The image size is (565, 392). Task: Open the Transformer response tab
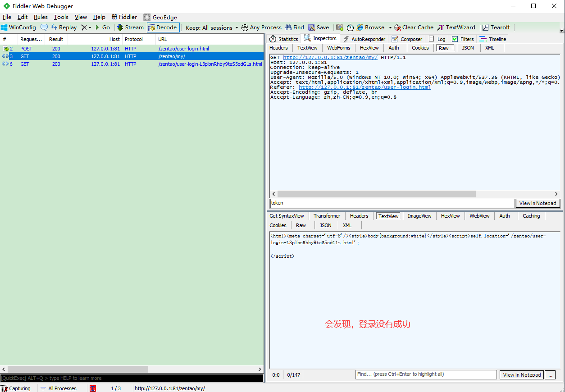[327, 216]
